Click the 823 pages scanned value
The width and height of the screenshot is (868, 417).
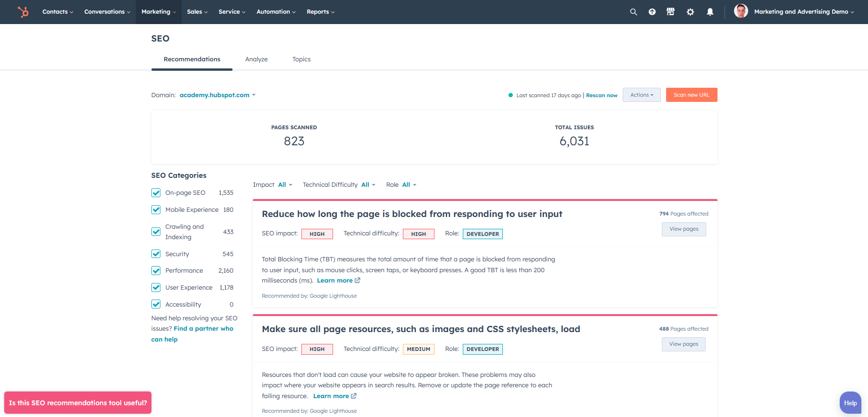(294, 141)
